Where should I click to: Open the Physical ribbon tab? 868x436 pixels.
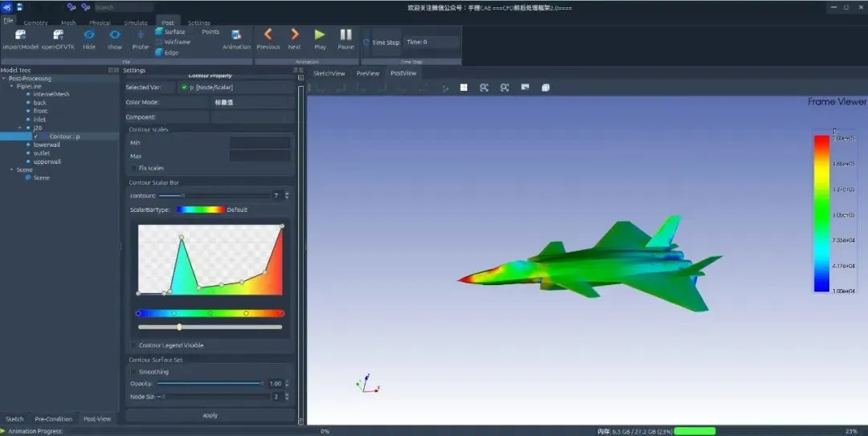pos(100,22)
